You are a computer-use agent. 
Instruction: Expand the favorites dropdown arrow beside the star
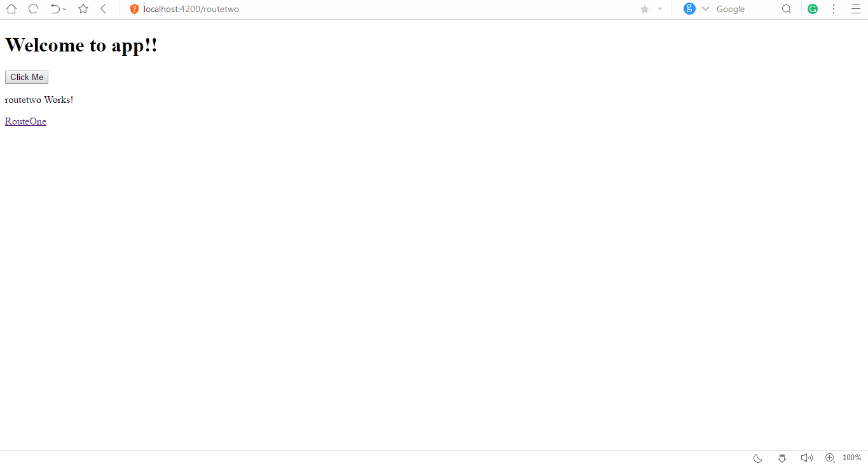coord(660,9)
